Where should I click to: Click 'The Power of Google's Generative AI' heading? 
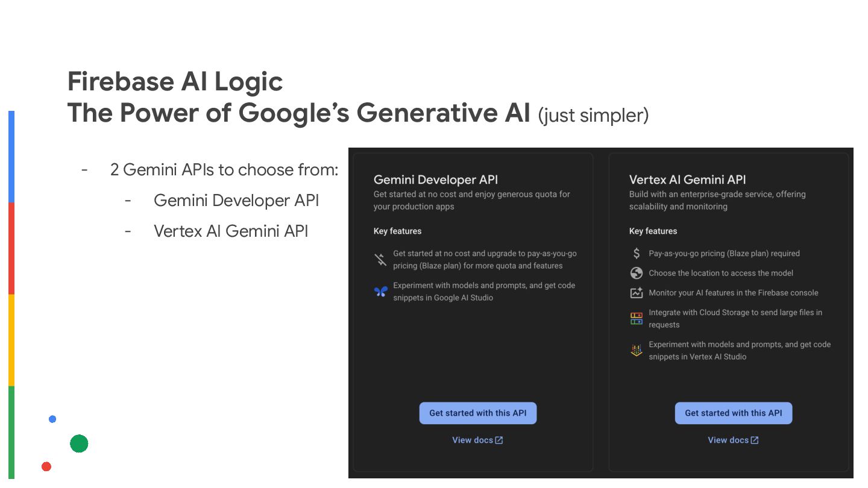[299, 113]
